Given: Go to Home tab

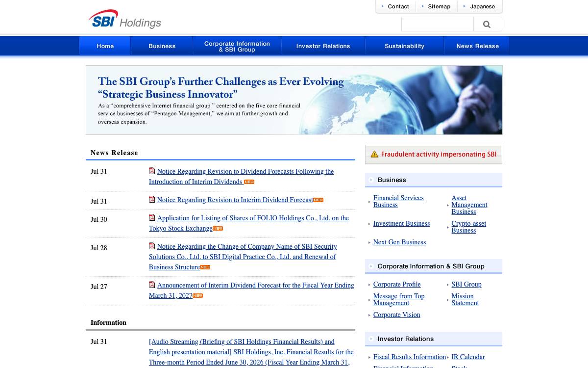Looking at the screenshot, I should [x=105, y=46].
